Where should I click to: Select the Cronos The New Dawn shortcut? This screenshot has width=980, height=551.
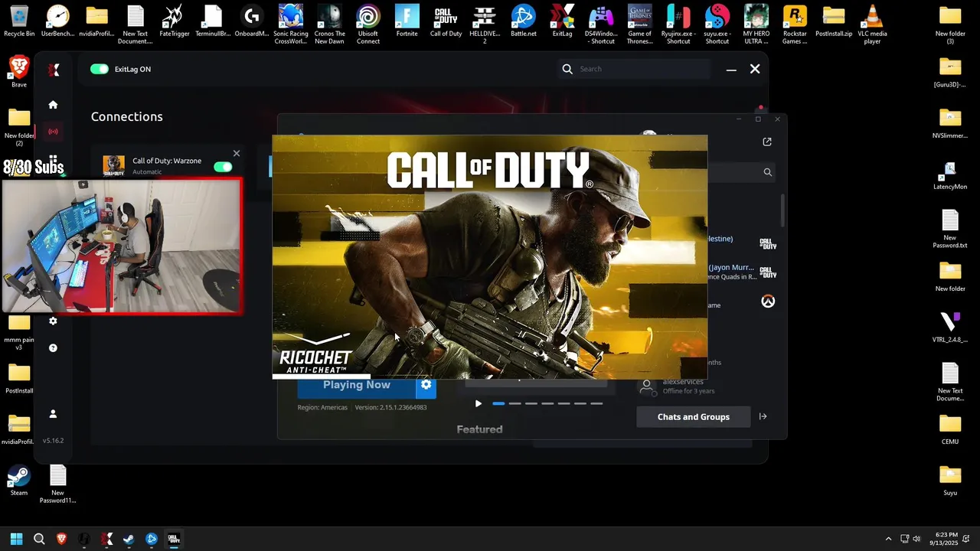pos(329,24)
